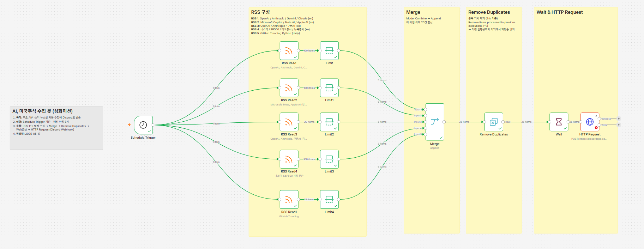
Task: Click the Merge node output connector
Action: [x=444, y=122]
